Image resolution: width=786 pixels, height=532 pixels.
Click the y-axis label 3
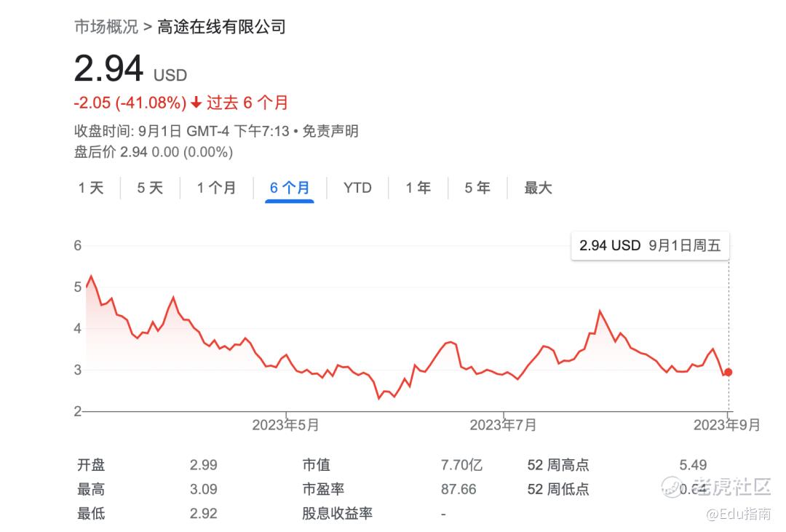click(x=78, y=370)
